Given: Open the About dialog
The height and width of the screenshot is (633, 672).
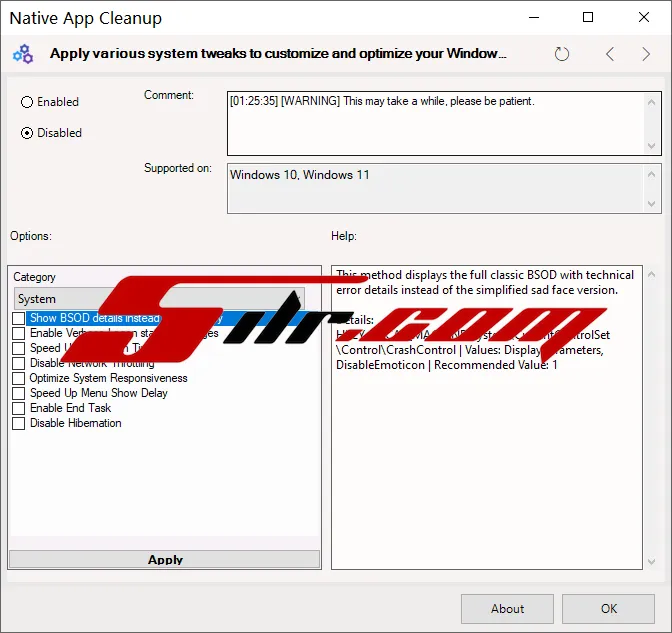Looking at the screenshot, I should pos(507,609).
